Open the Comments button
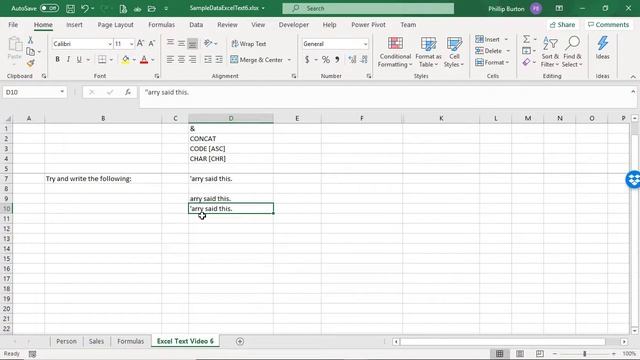This screenshot has width=640, height=360. pos(608,25)
